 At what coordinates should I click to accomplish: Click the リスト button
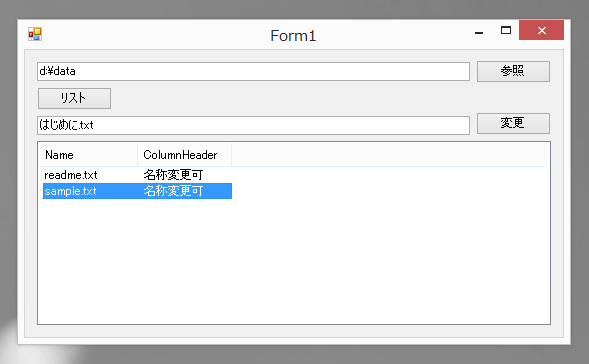[74, 98]
